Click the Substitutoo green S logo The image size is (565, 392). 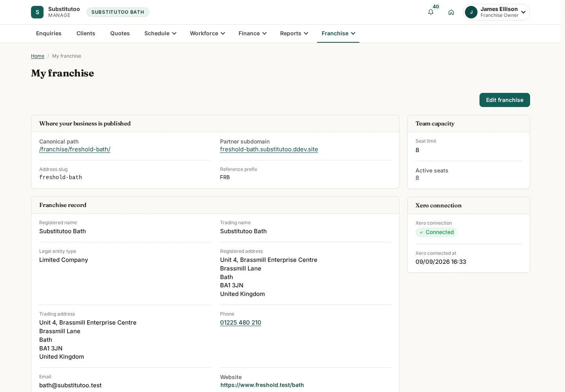pos(37,12)
